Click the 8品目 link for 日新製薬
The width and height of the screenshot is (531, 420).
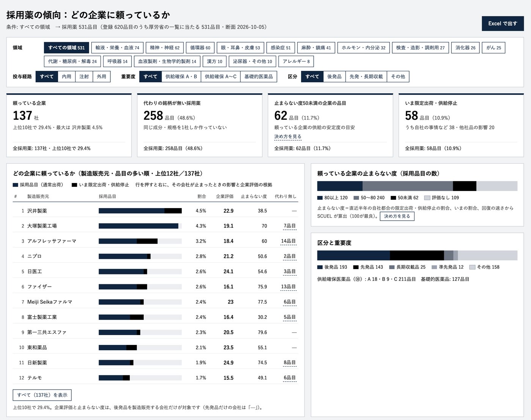(x=290, y=362)
